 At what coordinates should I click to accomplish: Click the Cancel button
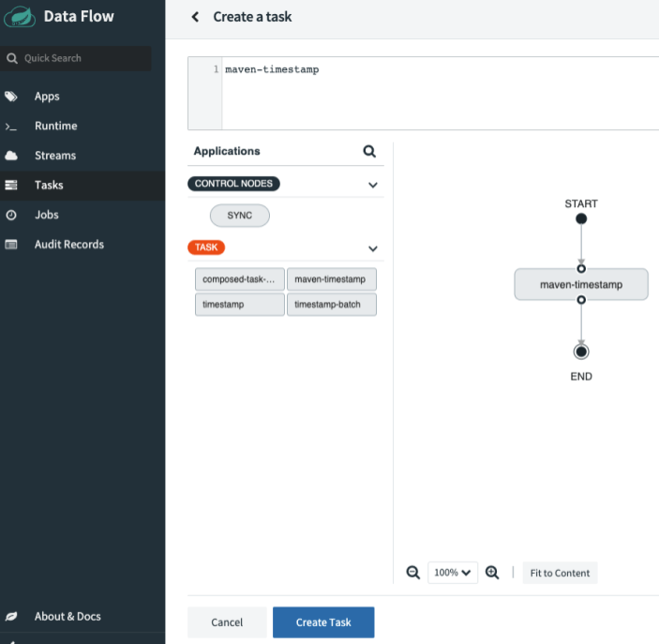point(227,622)
